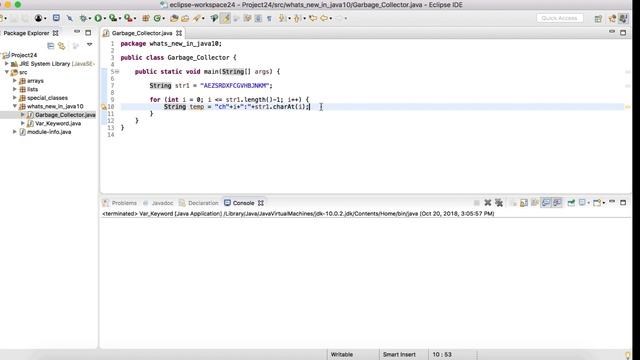Click the Search flashlight icon
The height and width of the screenshot is (360, 640).
197,18
